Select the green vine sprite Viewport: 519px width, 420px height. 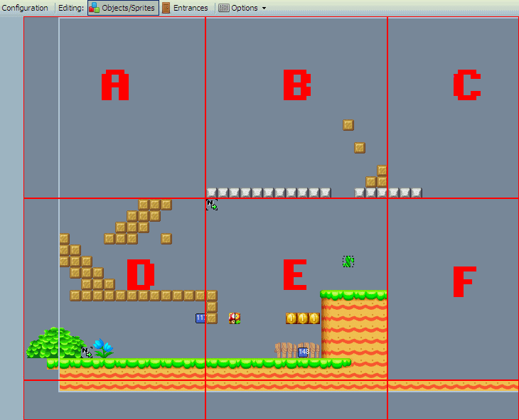pyautogui.click(x=348, y=262)
